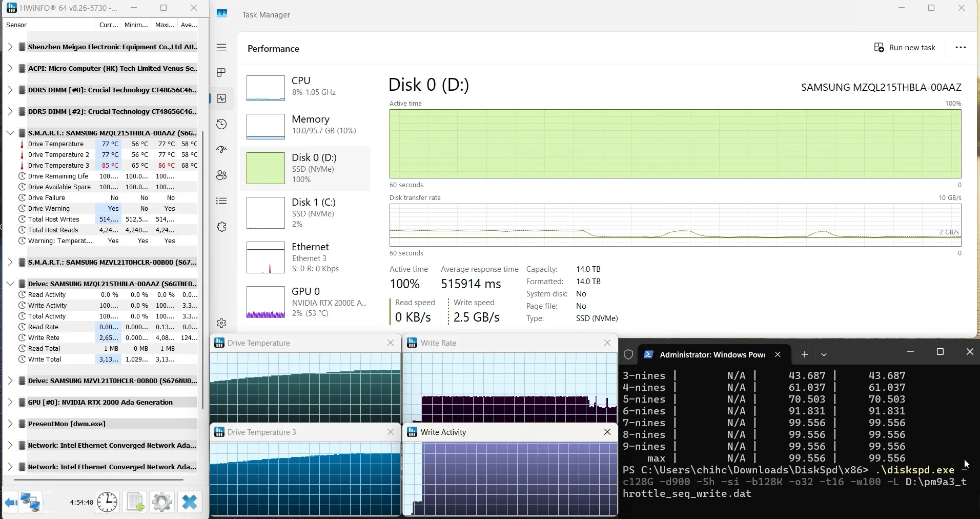Open App history icon in Task Manager sidebar
The width and height of the screenshot is (980, 519).
[x=221, y=124]
